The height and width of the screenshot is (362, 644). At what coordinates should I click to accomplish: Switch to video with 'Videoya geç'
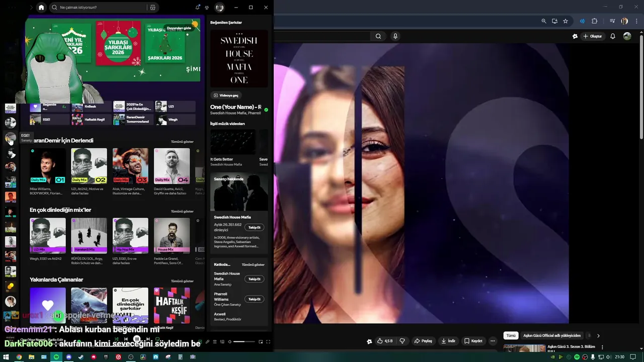click(x=226, y=95)
